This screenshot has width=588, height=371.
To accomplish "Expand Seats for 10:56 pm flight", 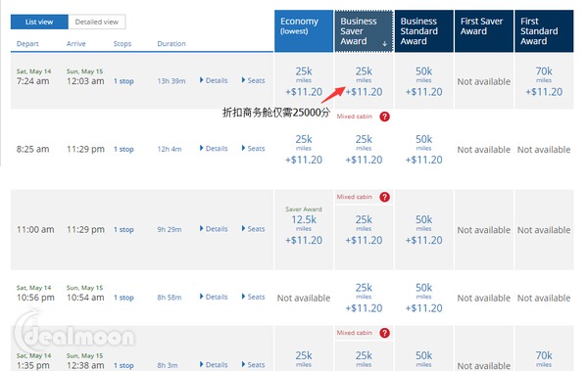I will (254, 297).
